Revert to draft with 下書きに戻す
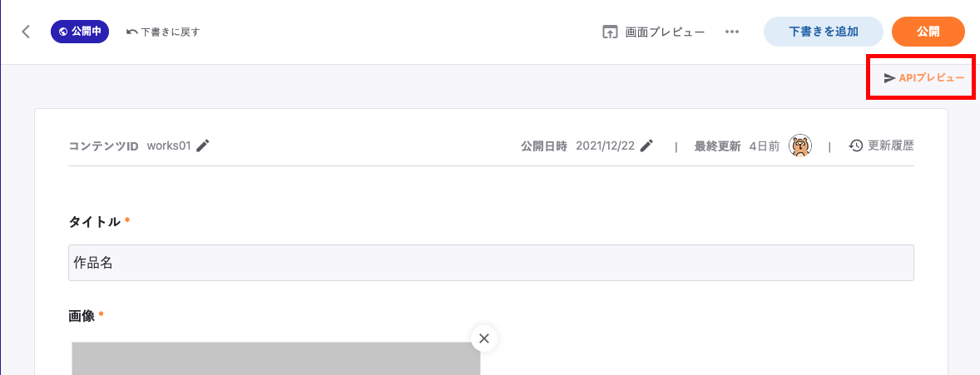 click(x=163, y=32)
